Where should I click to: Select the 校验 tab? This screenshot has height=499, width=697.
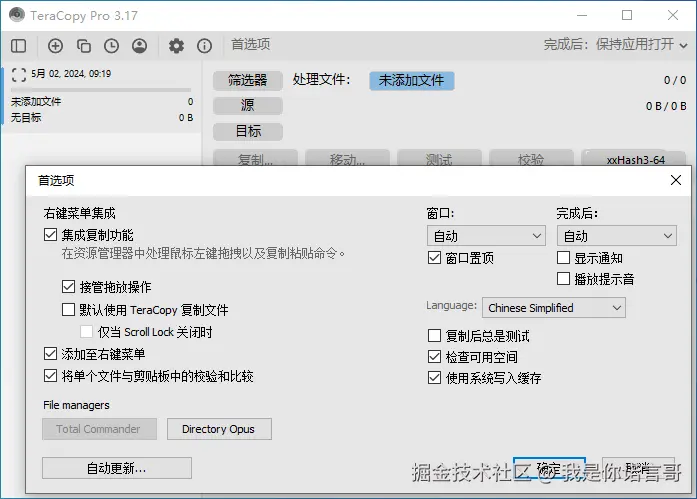coord(531,159)
